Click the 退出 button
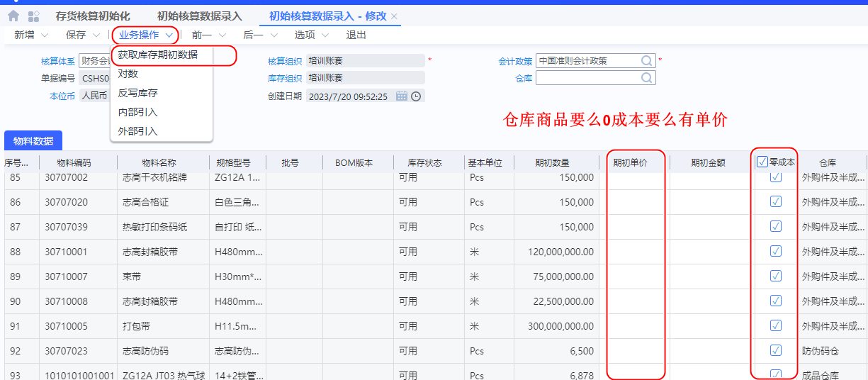Screen dimensions: 868x380 tap(356, 35)
